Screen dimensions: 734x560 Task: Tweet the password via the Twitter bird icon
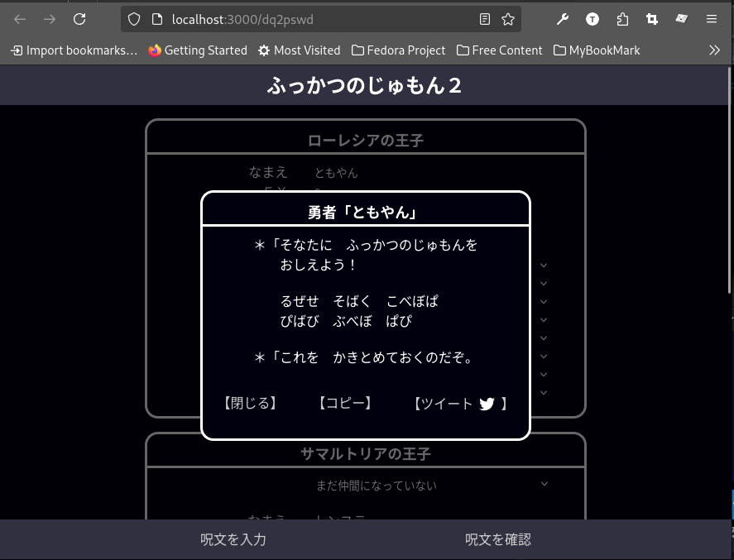coord(487,404)
